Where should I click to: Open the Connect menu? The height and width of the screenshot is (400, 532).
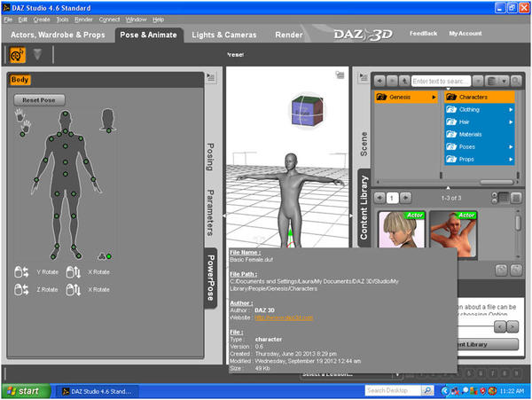[x=109, y=20]
